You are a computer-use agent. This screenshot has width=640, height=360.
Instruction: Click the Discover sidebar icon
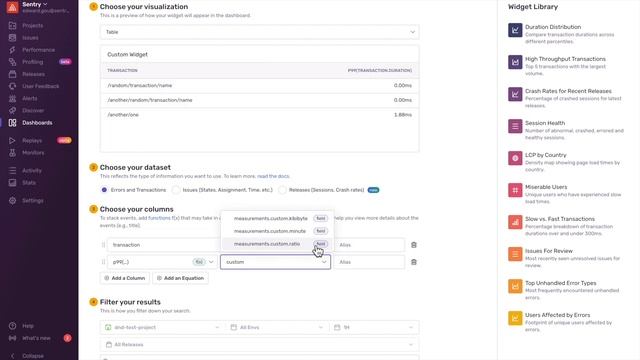[x=13, y=111]
